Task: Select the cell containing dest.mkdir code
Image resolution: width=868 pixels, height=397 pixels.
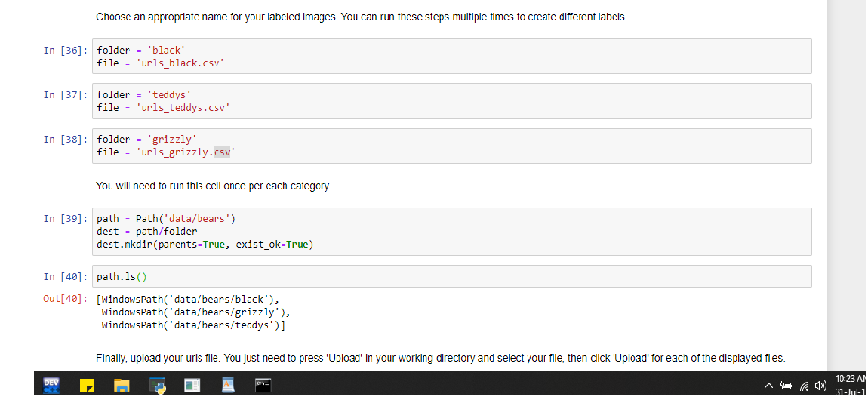Action: click(x=451, y=232)
